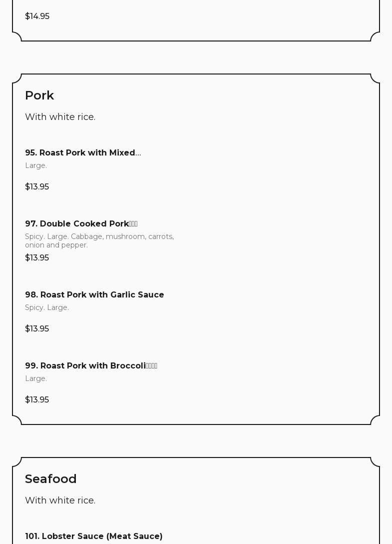Click the ellipsis after "Roast Pork with Mixed"
Viewport: 392px width, 544px height.
tap(138, 153)
